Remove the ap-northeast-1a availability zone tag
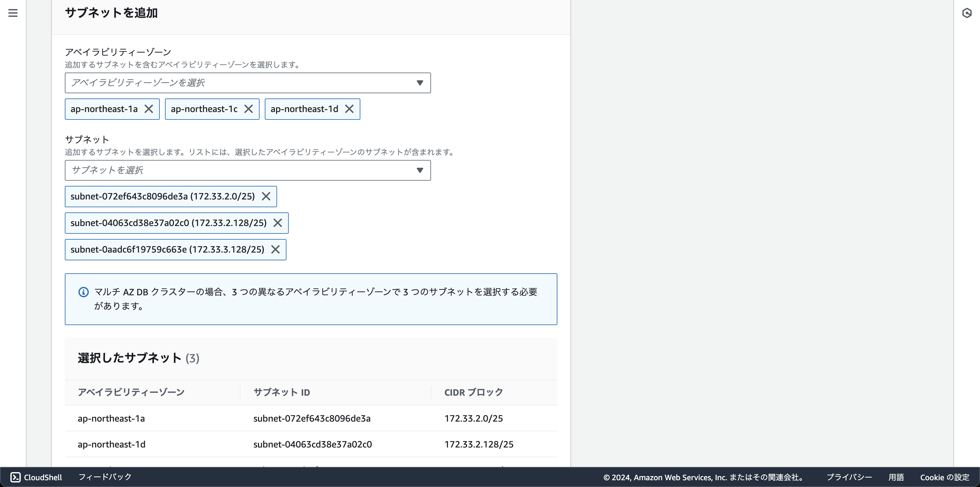980x487 pixels. coord(149,109)
